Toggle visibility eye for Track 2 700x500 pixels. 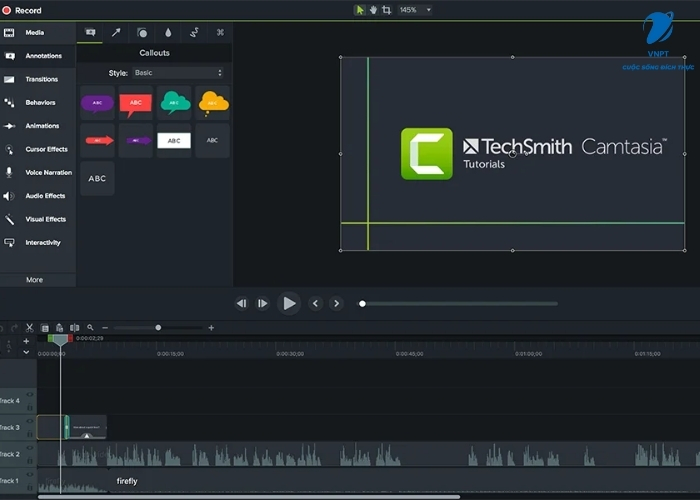pyautogui.click(x=30, y=448)
